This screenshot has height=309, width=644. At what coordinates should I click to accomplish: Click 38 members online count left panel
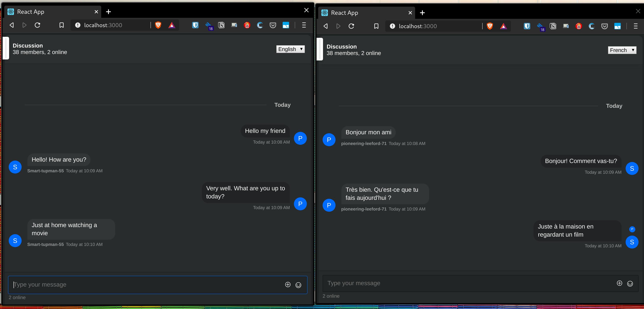click(x=39, y=52)
